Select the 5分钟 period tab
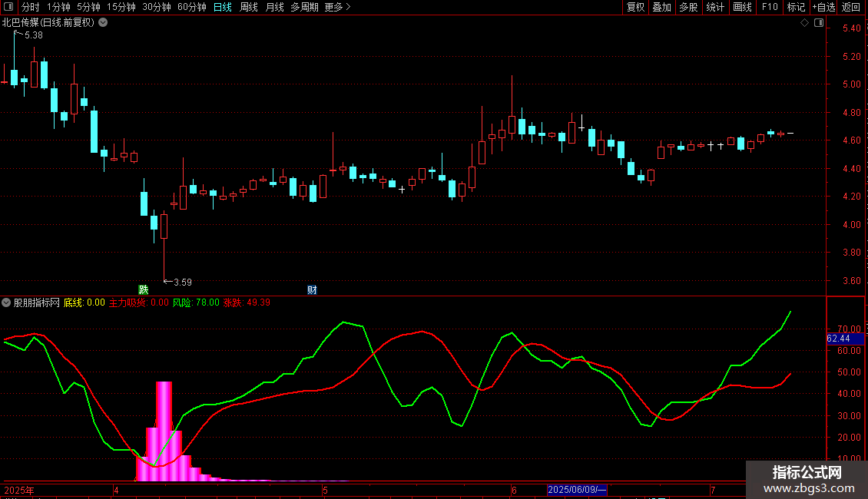This screenshot has height=499, width=868. pyautogui.click(x=88, y=7)
